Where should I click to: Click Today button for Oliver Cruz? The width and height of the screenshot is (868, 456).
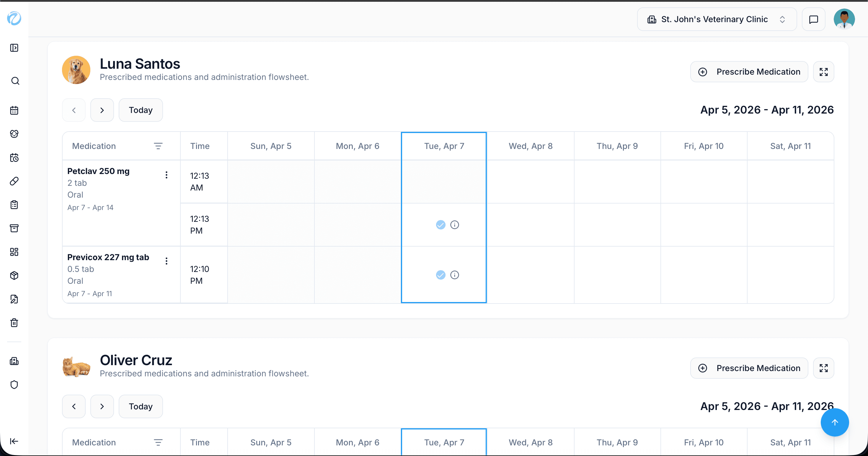tap(141, 406)
